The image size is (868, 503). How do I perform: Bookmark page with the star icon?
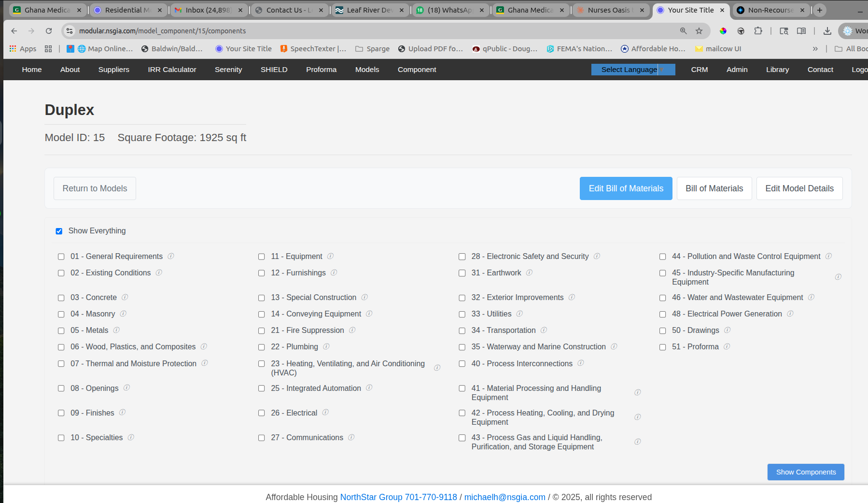click(x=699, y=31)
